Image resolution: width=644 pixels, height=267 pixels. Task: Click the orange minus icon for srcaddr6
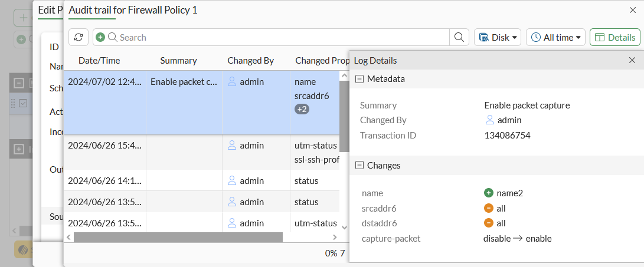tap(488, 208)
